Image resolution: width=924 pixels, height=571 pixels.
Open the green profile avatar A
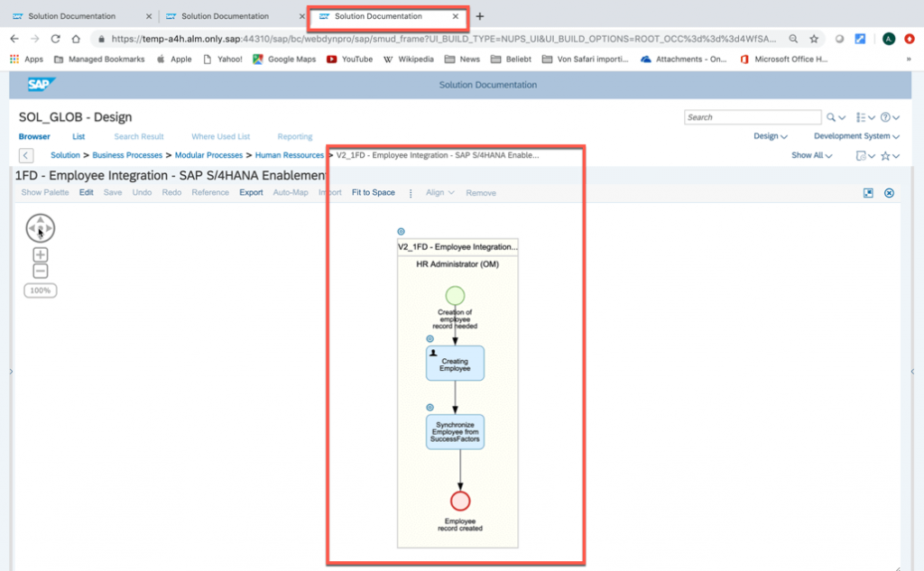coord(889,39)
